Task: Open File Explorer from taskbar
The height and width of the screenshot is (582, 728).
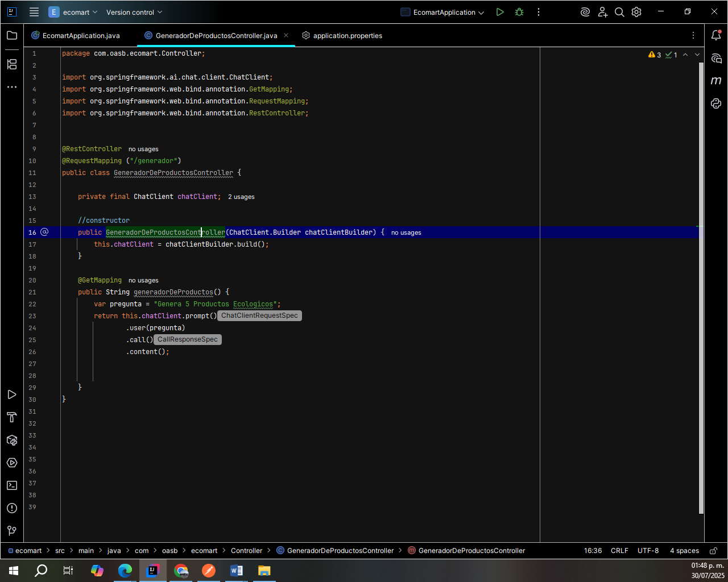Action: tap(264, 571)
